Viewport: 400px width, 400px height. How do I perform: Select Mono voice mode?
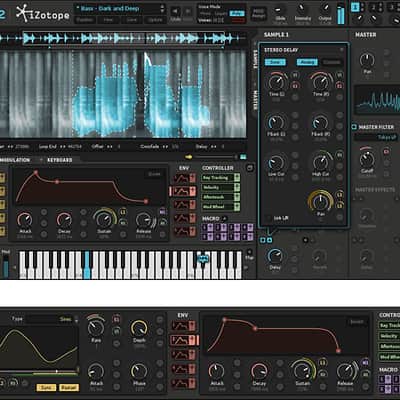205,14
